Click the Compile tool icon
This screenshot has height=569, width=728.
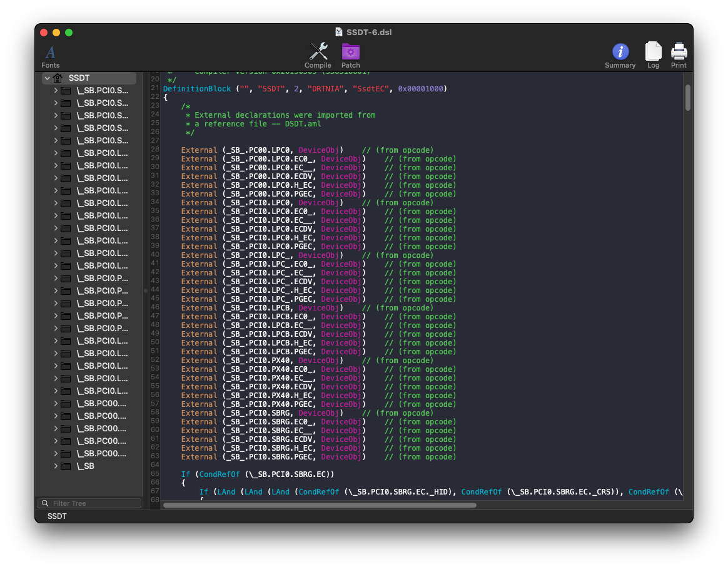coord(318,53)
